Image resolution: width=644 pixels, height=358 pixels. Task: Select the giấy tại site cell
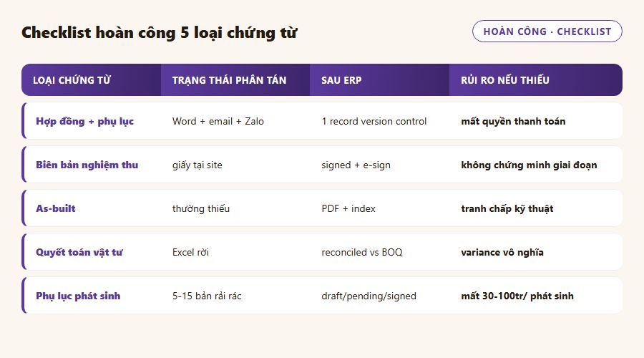(197, 165)
